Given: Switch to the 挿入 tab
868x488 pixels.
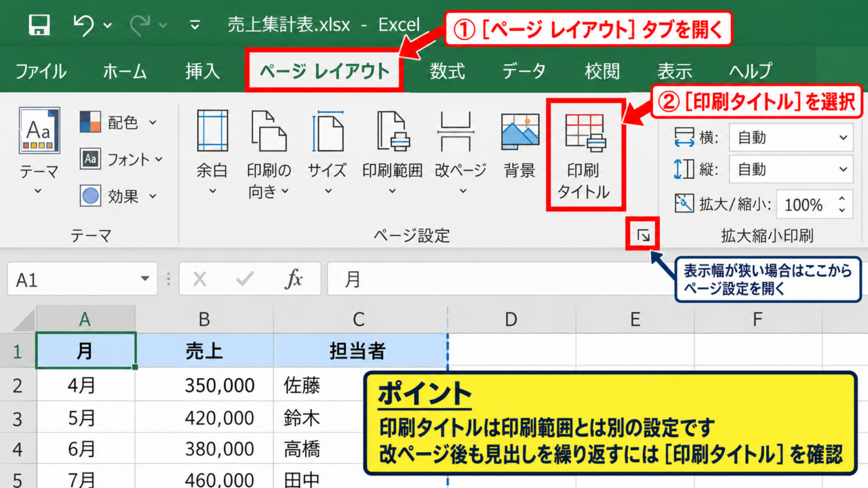Looking at the screenshot, I should click(202, 70).
